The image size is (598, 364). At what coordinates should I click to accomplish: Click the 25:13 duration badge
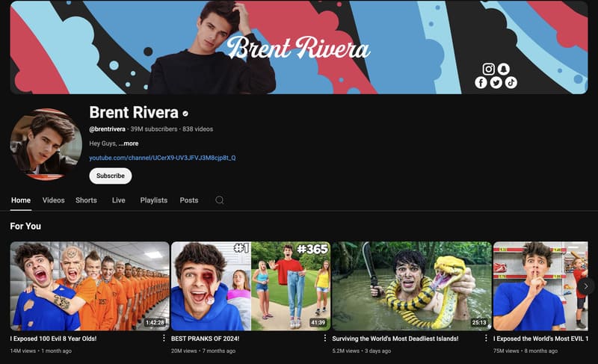[x=479, y=322]
